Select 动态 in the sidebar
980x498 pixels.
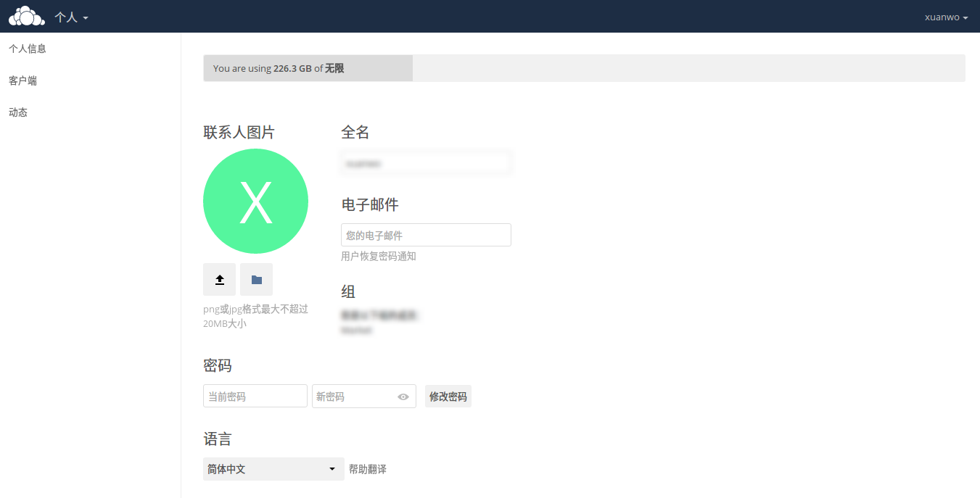pos(18,112)
